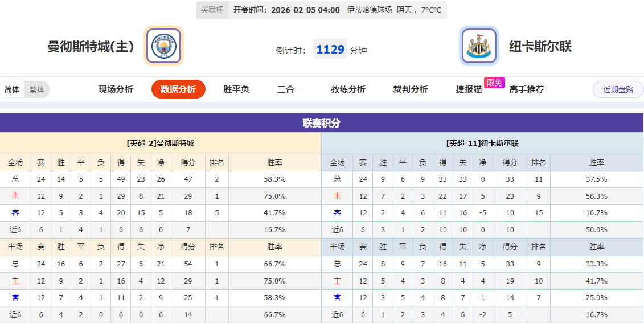Click the Newcastle United club crest
Screen dimensions: 644x324
[479, 46]
